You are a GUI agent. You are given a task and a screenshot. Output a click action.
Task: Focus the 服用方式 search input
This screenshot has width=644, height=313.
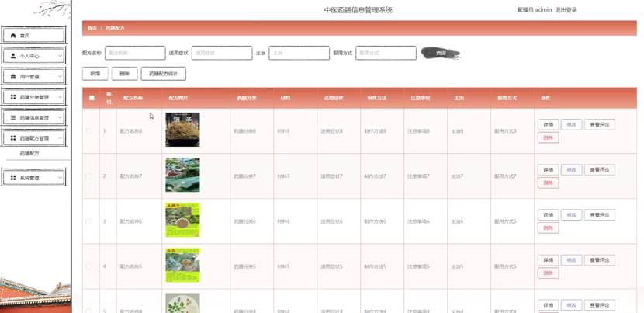pos(386,53)
